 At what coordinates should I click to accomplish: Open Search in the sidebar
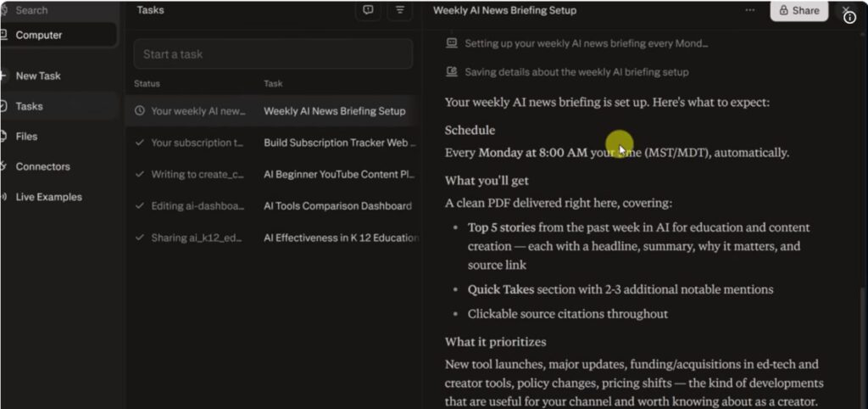[31, 10]
